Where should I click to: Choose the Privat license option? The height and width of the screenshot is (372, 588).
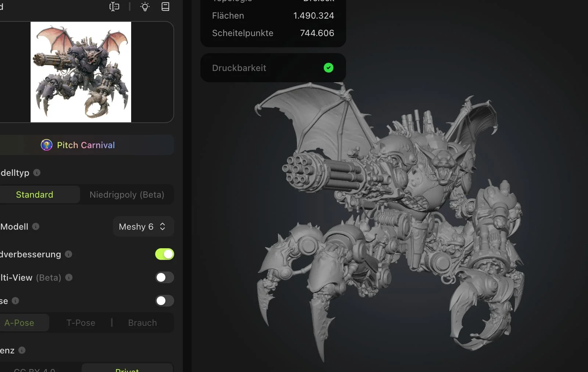tap(127, 368)
